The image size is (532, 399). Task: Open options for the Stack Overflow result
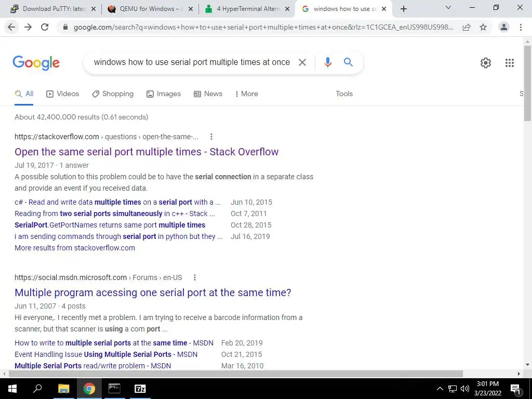(211, 137)
